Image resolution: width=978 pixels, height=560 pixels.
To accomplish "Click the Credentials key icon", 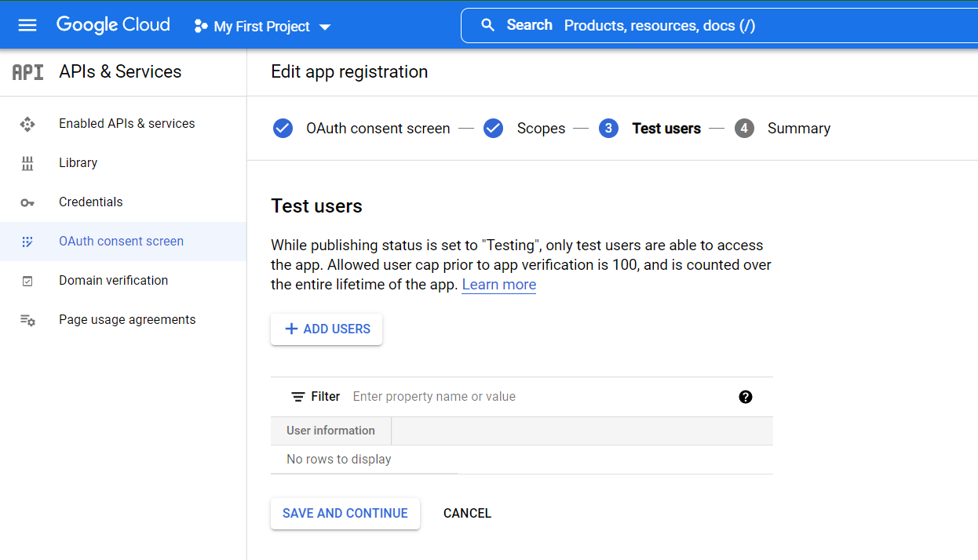I will (x=27, y=202).
